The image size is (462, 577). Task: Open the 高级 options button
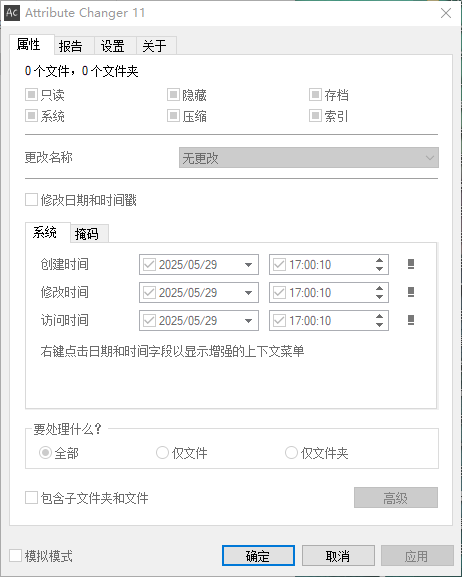click(x=396, y=498)
